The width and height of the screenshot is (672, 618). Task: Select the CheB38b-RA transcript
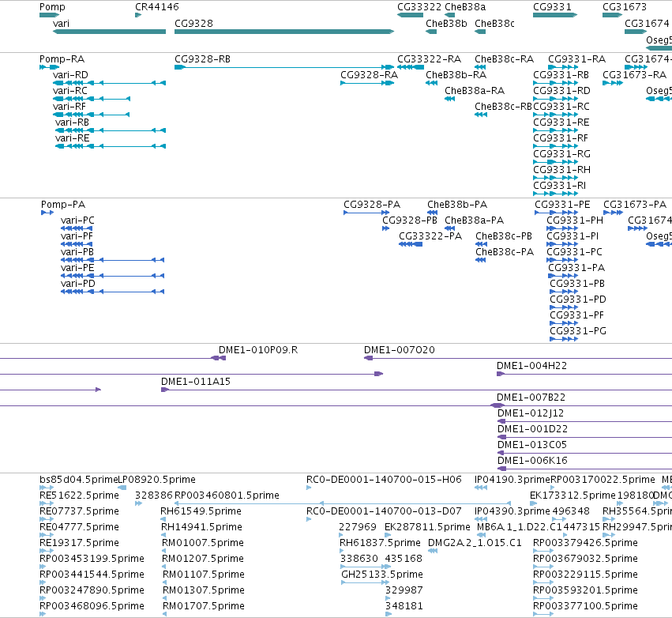tap(432, 83)
